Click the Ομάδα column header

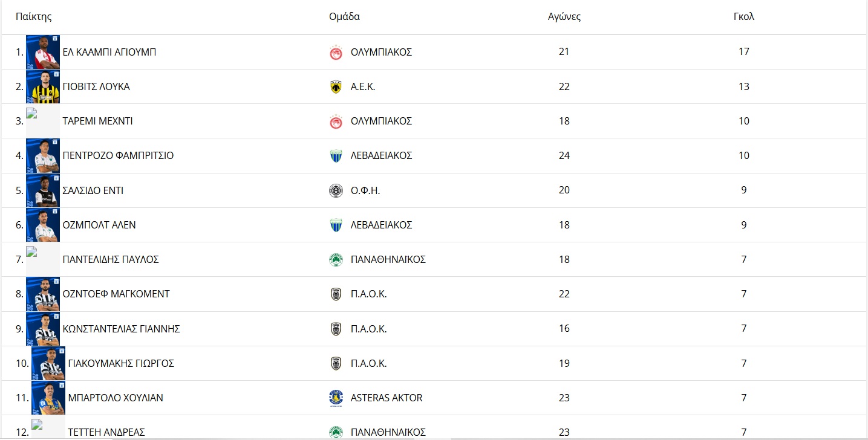tap(344, 17)
